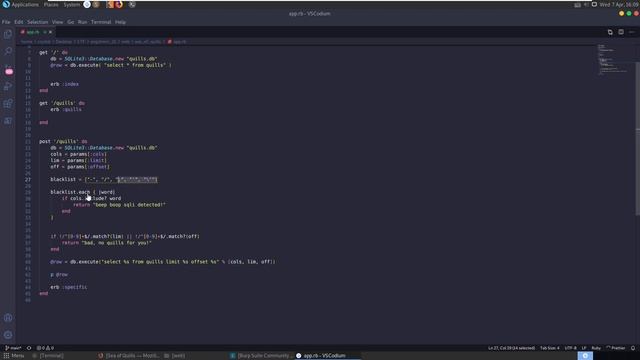Select the Ruby language mode

coord(596,348)
